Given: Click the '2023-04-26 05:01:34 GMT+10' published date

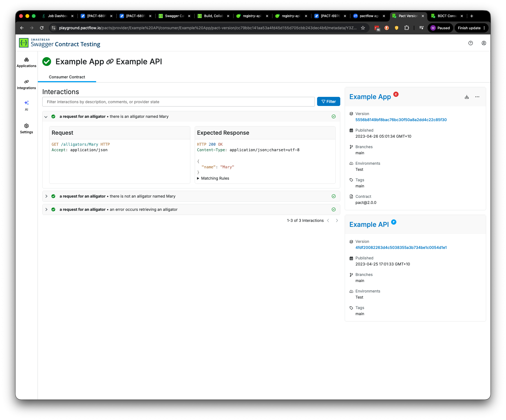Looking at the screenshot, I should pyautogui.click(x=383, y=136).
